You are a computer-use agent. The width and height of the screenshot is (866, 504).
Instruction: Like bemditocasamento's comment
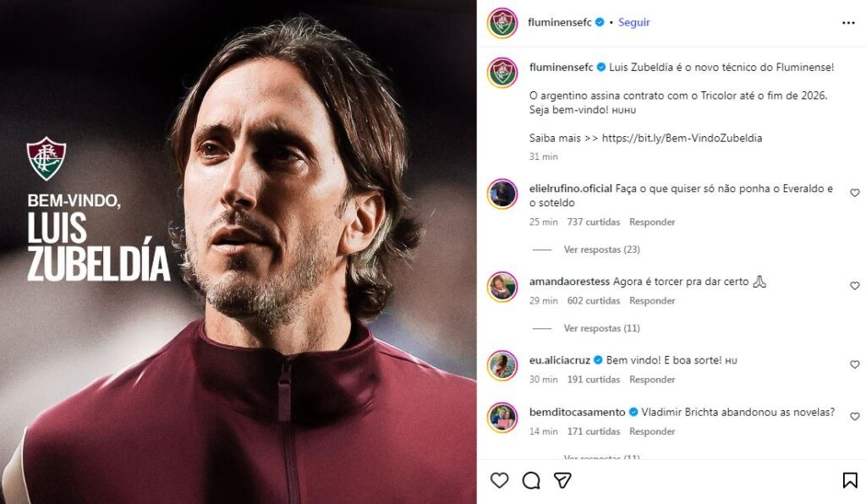[854, 417]
